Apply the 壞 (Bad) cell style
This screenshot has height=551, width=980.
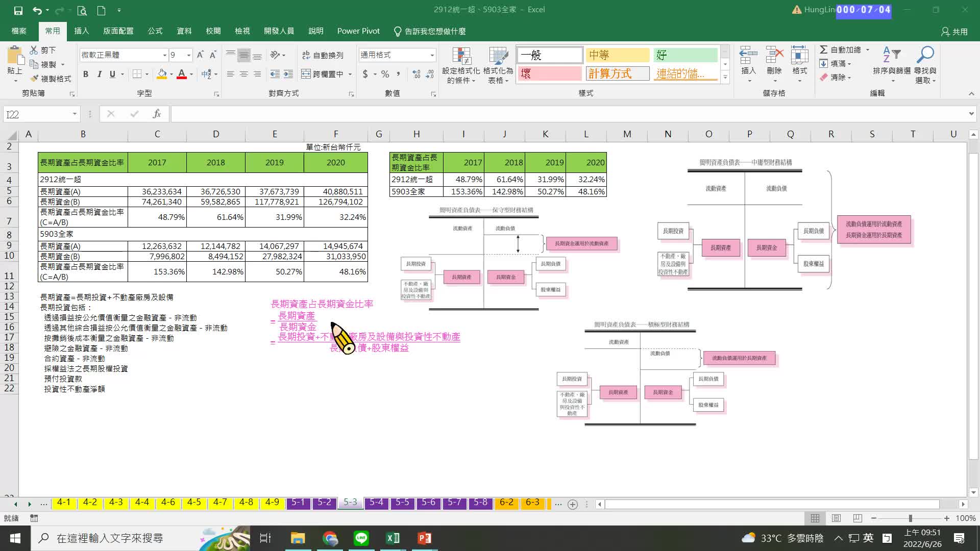click(550, 74)
